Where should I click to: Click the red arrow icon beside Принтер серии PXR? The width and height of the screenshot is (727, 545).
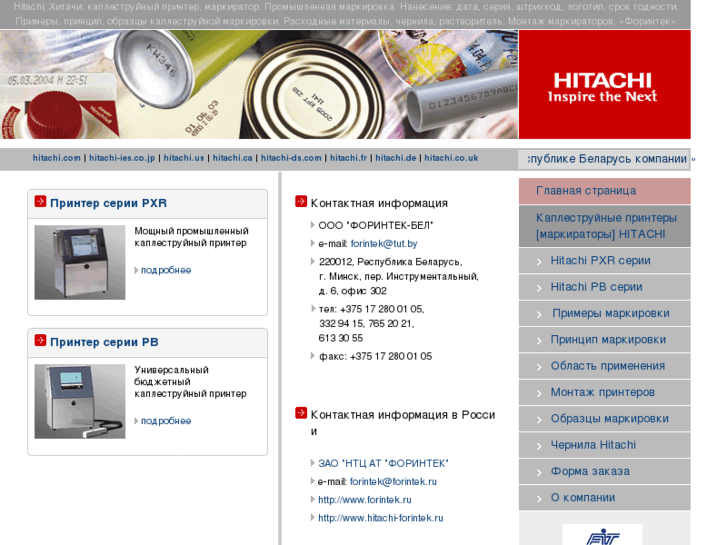coord(40,201)
